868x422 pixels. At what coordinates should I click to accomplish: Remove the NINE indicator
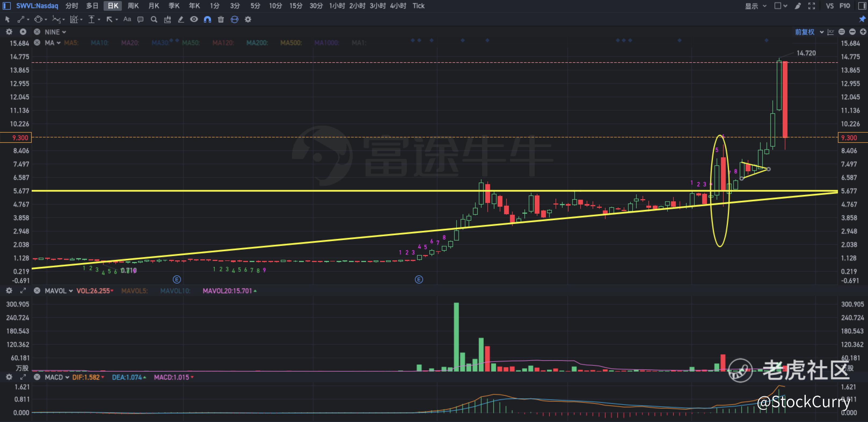(37, 32)
